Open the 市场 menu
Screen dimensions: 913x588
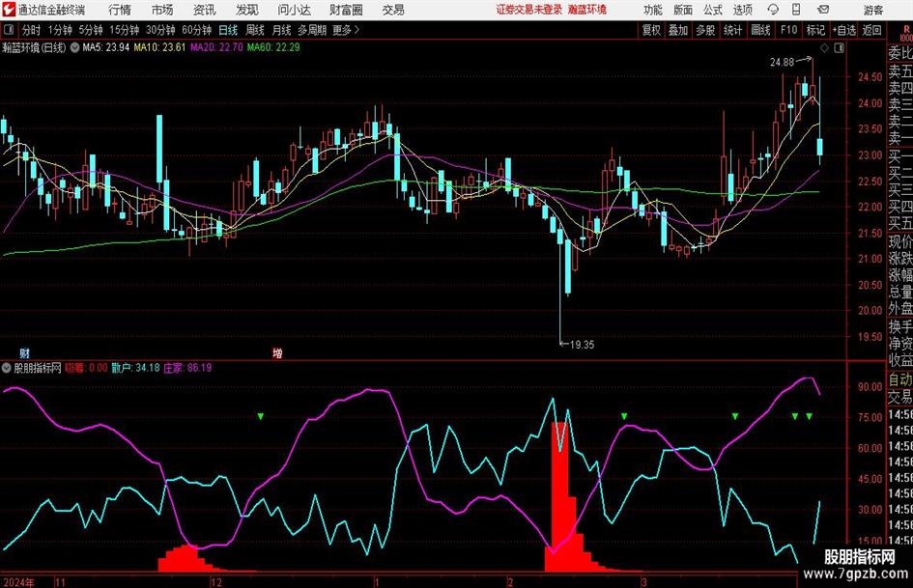click(x=162, y=10)
